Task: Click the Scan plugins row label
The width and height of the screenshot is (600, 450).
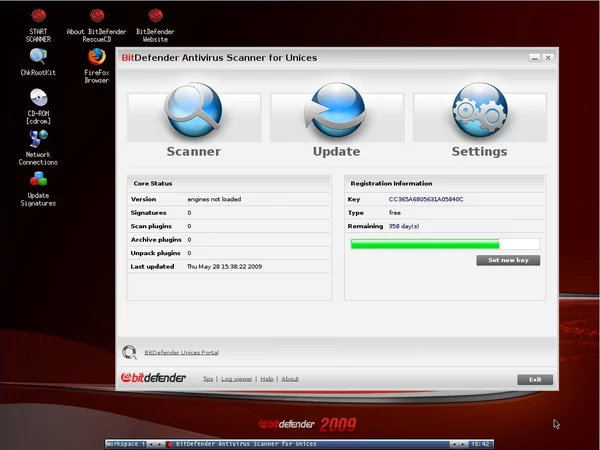Action: [151, 226]
